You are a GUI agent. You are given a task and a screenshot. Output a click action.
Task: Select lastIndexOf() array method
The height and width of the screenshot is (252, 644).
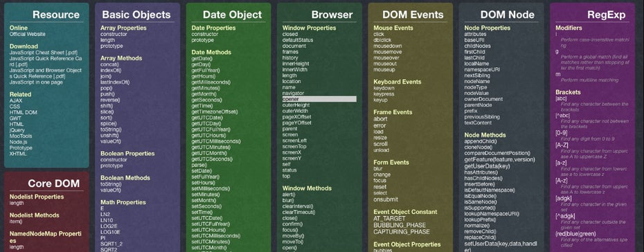[x=115, y=82]
